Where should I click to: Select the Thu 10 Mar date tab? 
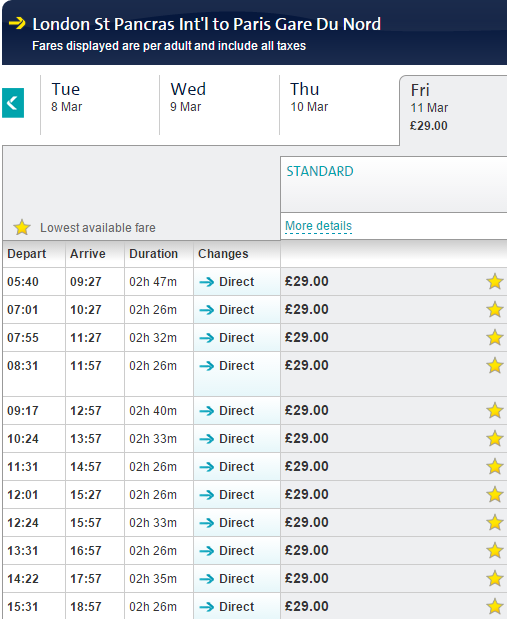(x=339, y=105)
